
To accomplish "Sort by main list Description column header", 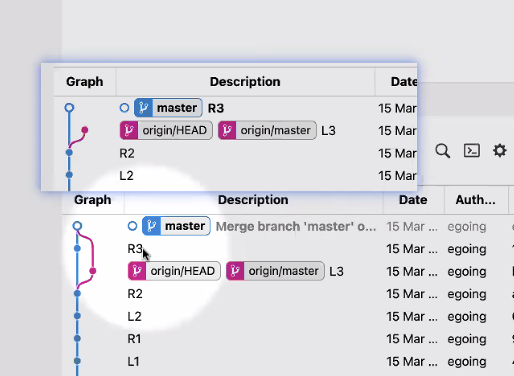I will click(253, 200).
